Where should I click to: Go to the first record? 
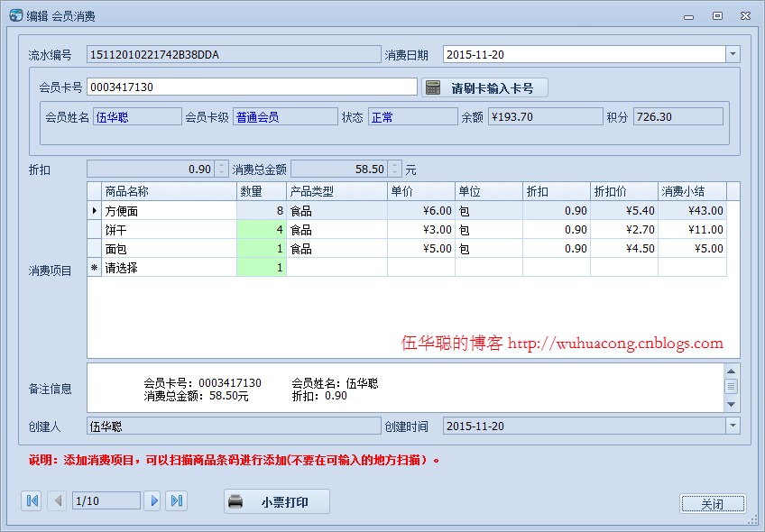point(32,500)
